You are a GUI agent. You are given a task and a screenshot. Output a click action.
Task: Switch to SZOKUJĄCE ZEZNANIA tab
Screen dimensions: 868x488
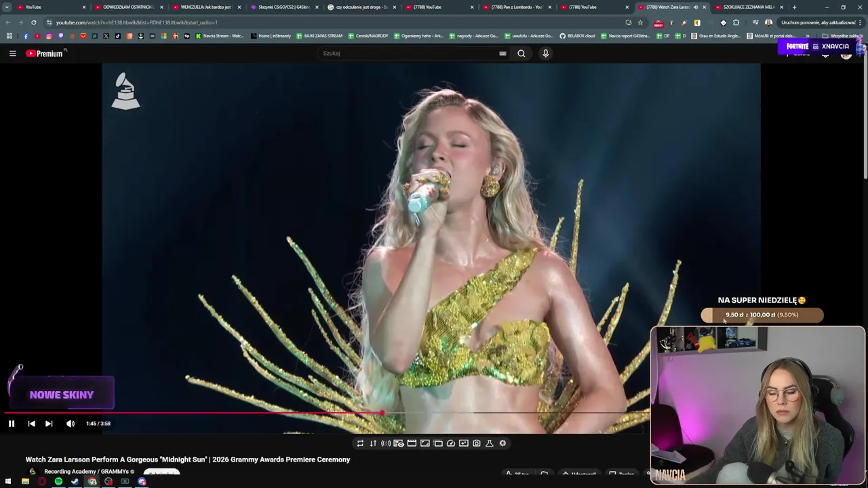point(749,7)
